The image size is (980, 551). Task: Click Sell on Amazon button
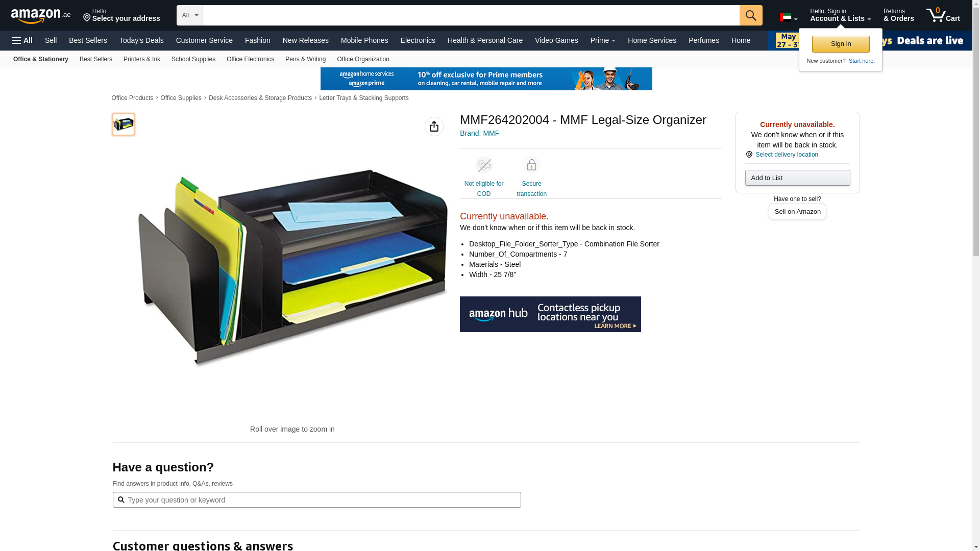797,212
